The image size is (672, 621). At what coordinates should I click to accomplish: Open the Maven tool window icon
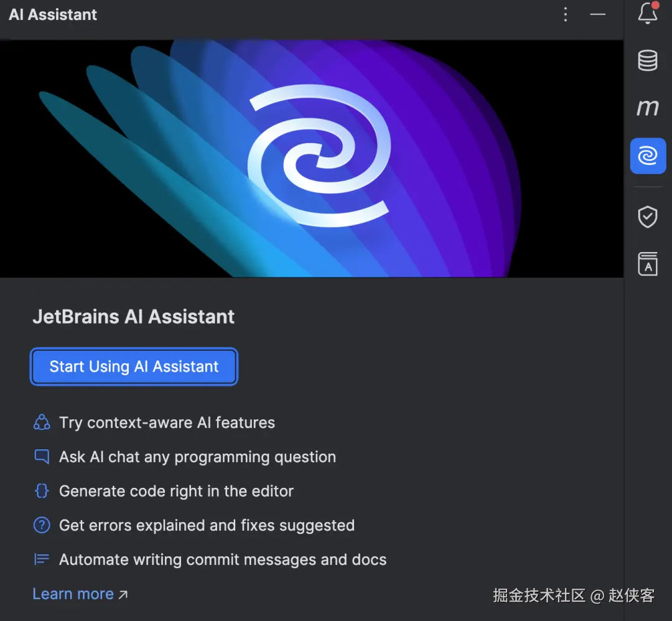pyautogui.click(x=648, y=107)
